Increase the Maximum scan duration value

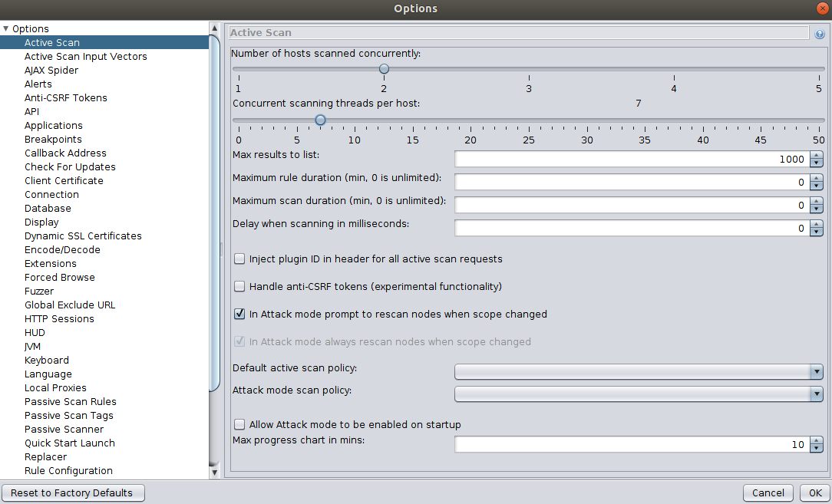[816, 202]
